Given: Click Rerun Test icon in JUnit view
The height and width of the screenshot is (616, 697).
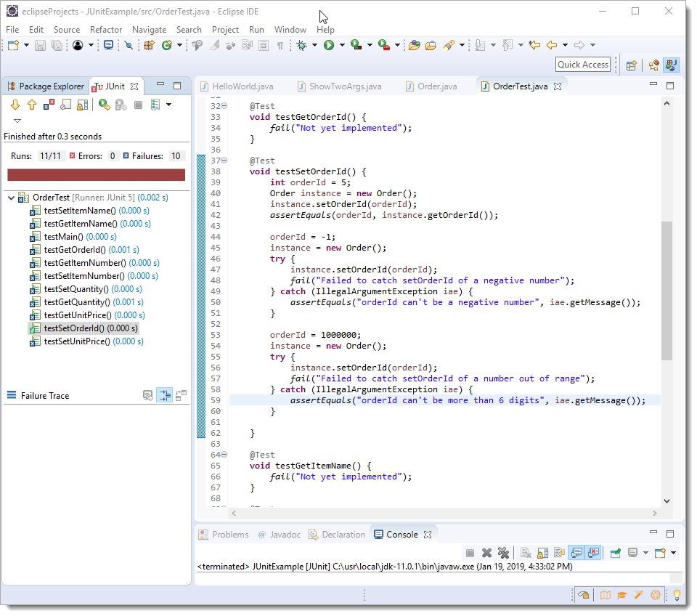Looking at the screenshot, I should (104, 105).
